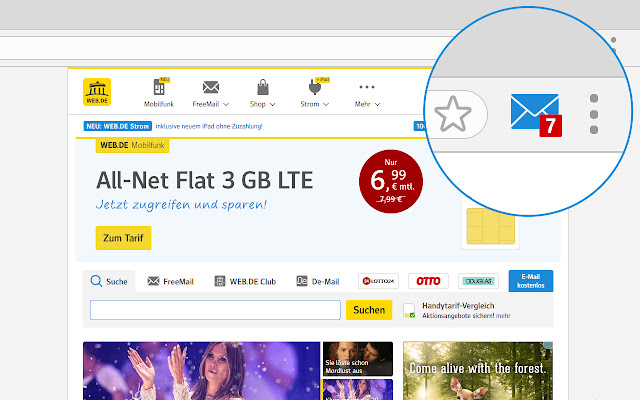
Task: Click Aktionsangebote sichern text
Action: [x=458, y=316]
